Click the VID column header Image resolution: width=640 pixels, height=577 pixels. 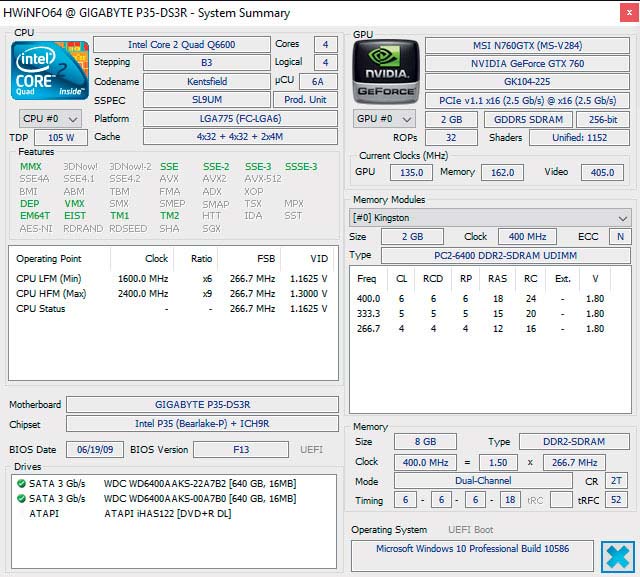click(308, 259)
